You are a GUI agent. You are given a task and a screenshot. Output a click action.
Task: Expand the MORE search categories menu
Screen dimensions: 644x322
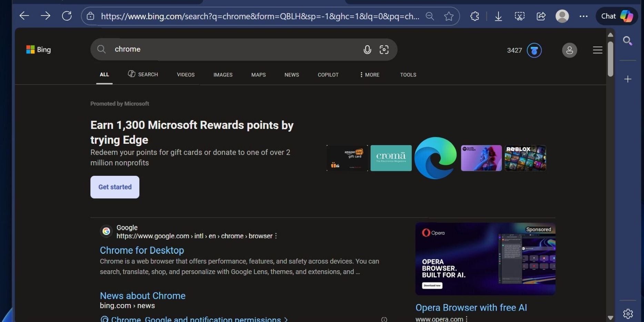[369, 75]
